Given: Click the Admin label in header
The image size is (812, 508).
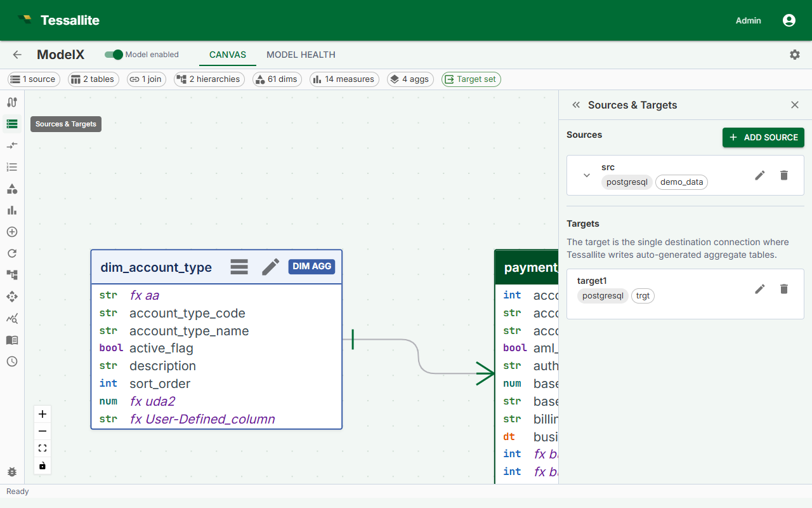Looking at the screenshot, I should pyautogui.click(x=748, y=20).
